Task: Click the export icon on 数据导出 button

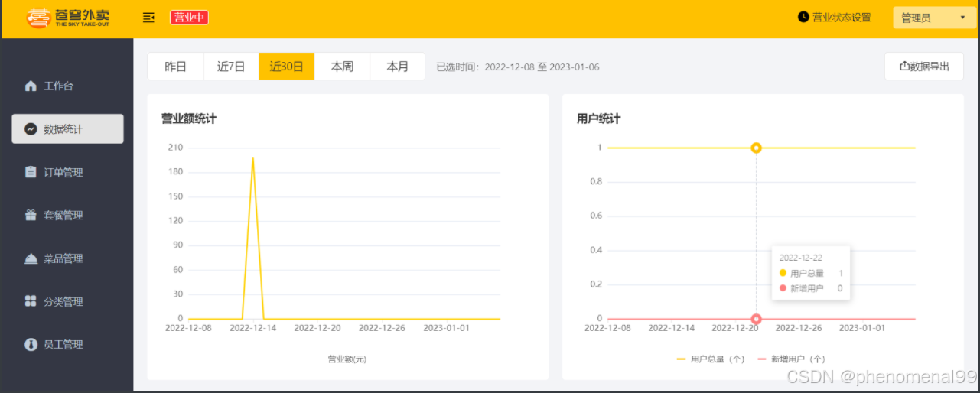Action: [904, 67]
